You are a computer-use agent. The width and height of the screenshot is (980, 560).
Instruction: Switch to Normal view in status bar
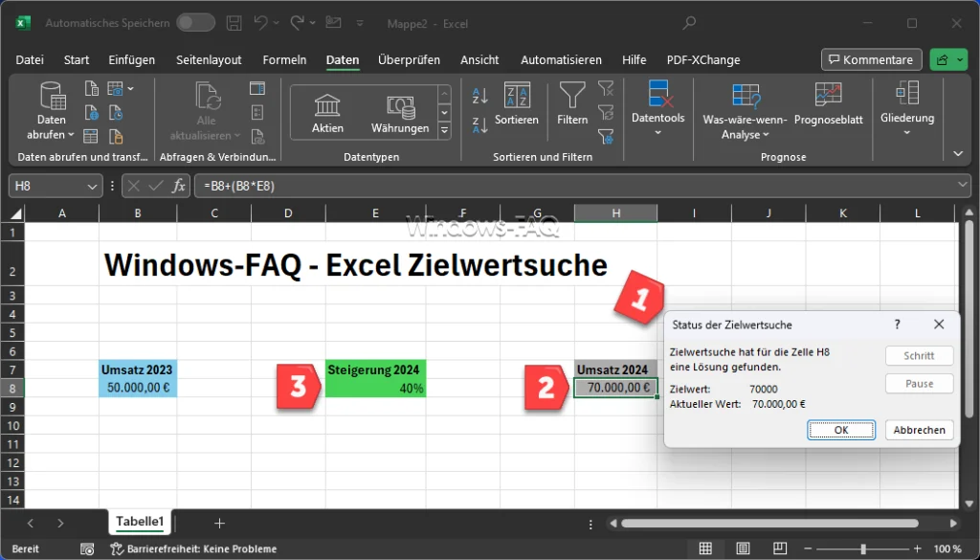(x=705, y=549)
